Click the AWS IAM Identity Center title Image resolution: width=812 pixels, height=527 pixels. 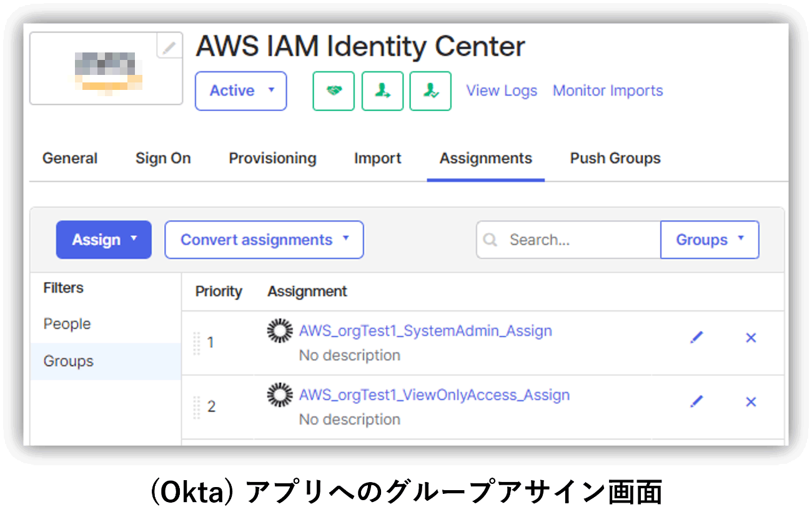[360, 46]
